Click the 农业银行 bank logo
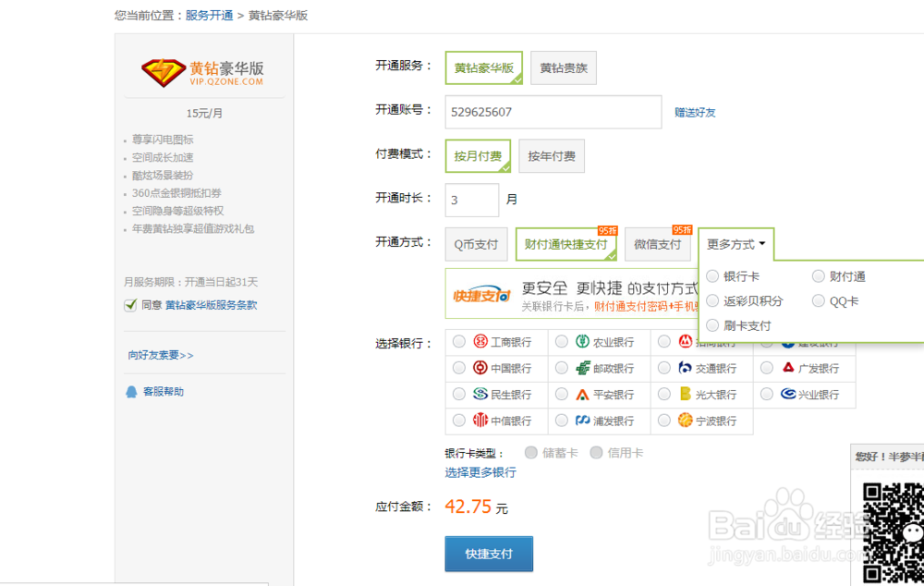 (582, 341)
